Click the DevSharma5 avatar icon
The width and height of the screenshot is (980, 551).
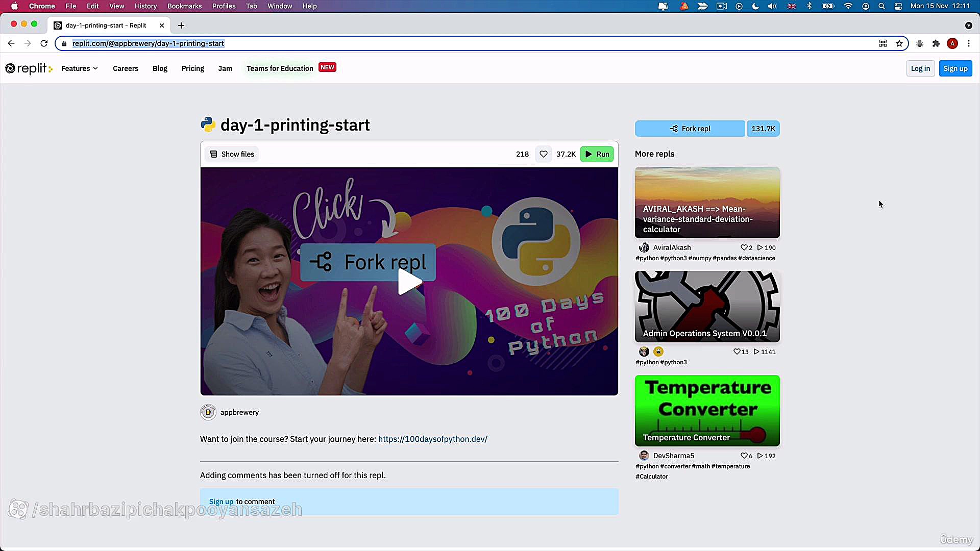click(x=644, y=456)
